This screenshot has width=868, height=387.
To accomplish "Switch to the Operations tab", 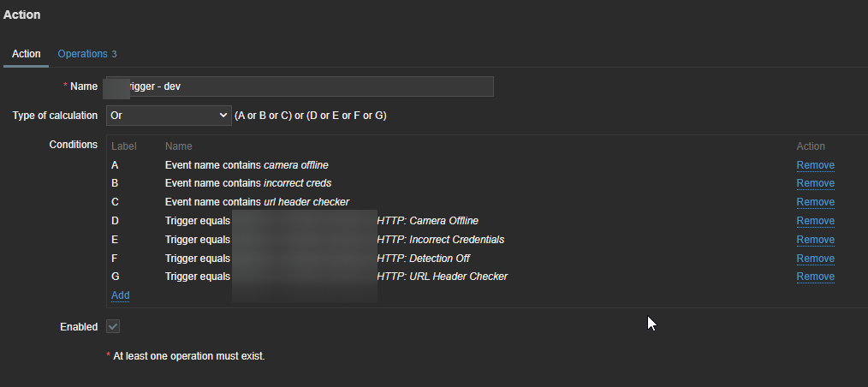I will [x=82, y=54].
